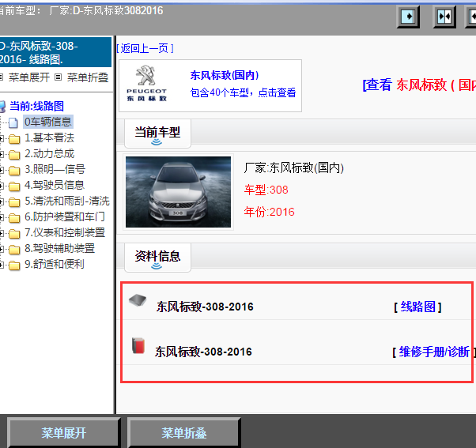Click the folder icon for 9.舒适和便利
Viewport: 476px width, 448px height.
14,265
